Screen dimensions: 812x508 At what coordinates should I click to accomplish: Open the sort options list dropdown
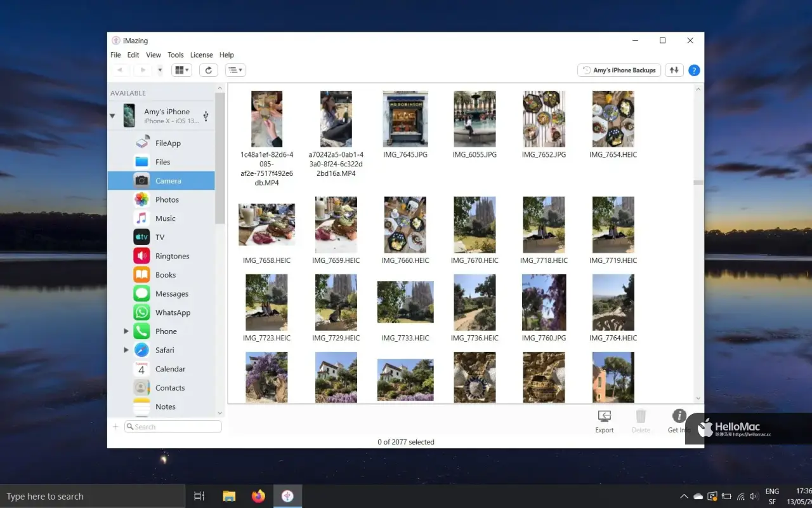tap(235, 70)
